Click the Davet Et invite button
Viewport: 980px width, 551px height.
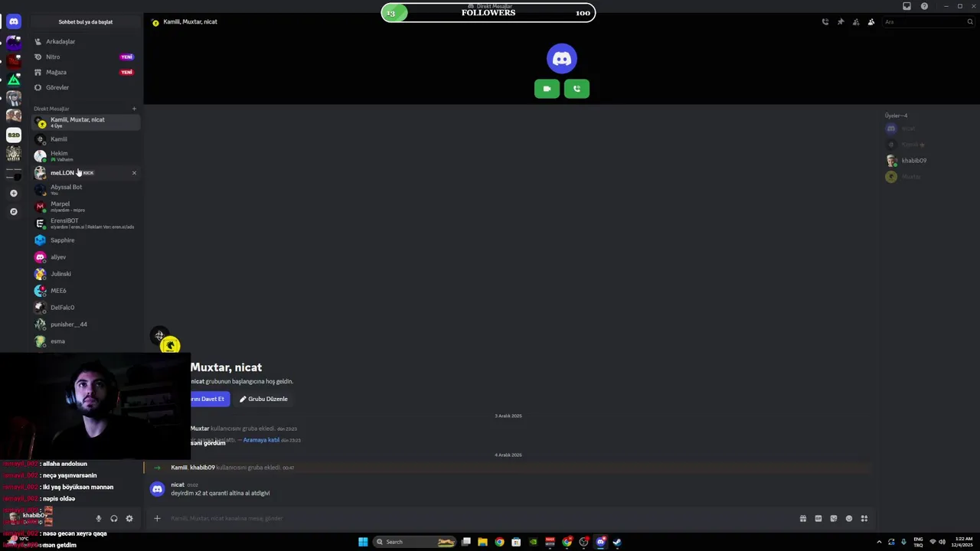tap(209, 399)
